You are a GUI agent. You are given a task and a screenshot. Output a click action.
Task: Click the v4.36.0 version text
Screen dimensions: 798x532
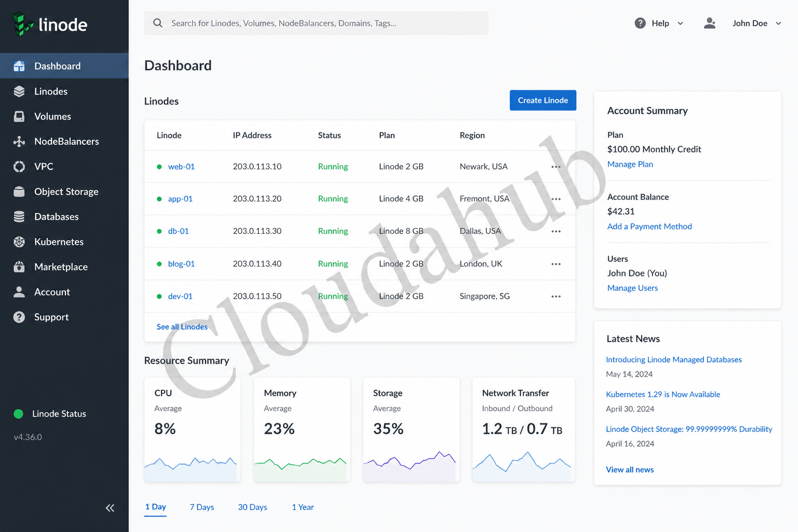(x=28, y=437)
